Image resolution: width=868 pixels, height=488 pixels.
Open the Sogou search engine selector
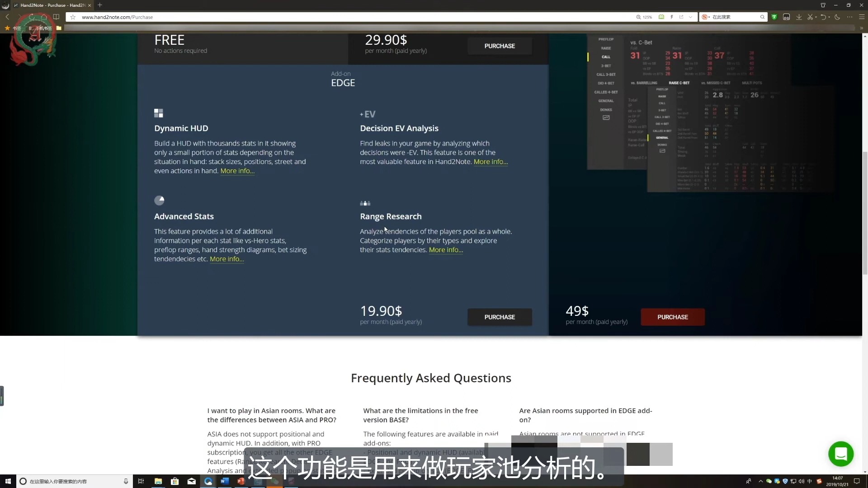pos(706,17)
